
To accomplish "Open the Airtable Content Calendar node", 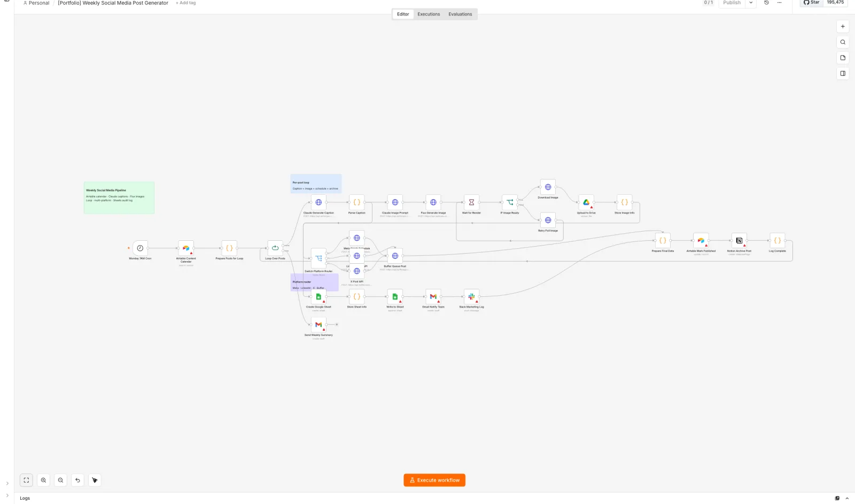I will tap(186, 248).
